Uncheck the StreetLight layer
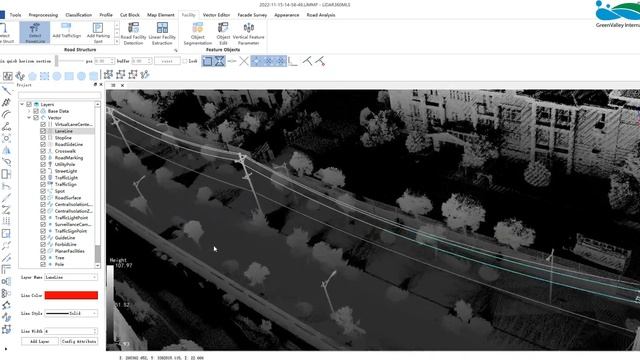Viewport: 640px width, 360px height. pyautogui.click(x=43, y=171)
